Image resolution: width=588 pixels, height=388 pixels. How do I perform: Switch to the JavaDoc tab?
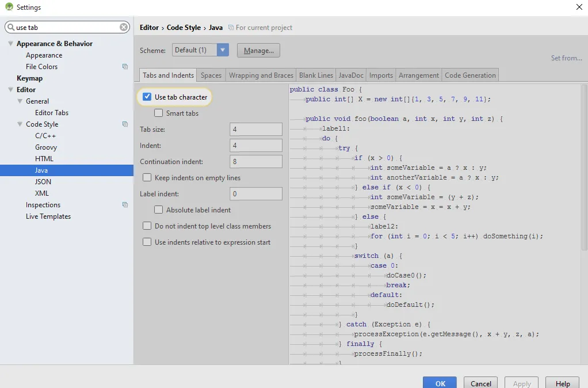351,75
